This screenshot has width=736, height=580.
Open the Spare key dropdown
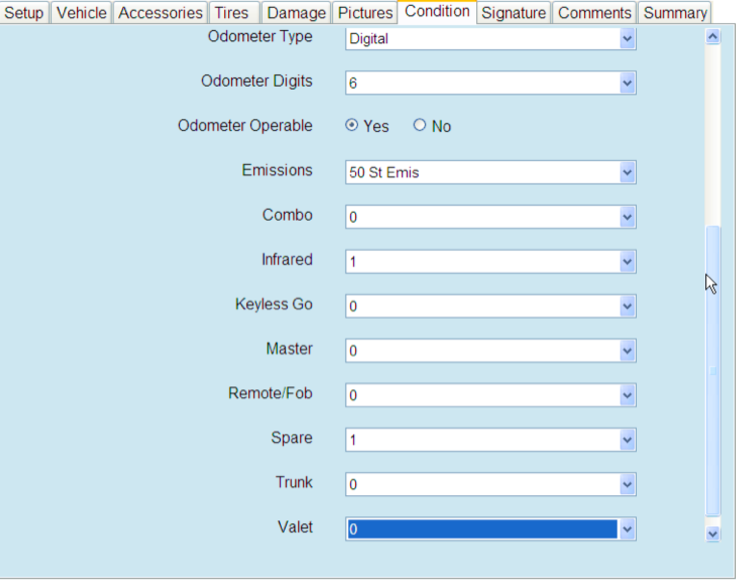627,440
